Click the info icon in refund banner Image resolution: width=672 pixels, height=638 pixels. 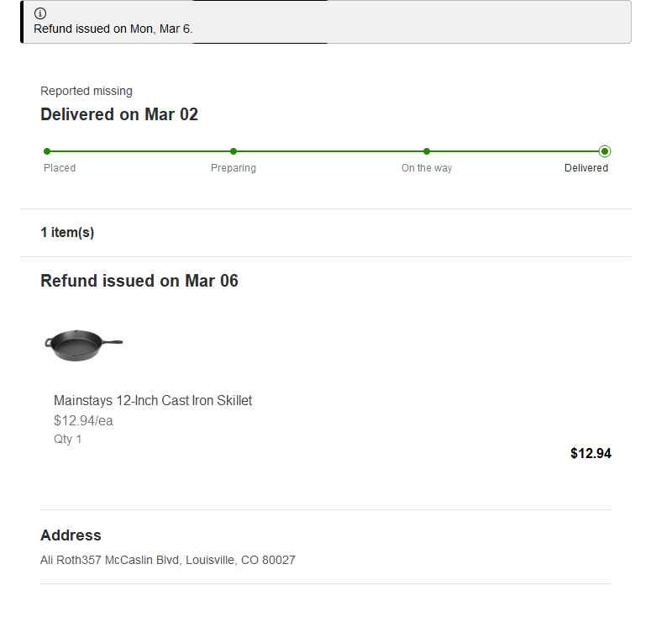click(x=39, y=13)
